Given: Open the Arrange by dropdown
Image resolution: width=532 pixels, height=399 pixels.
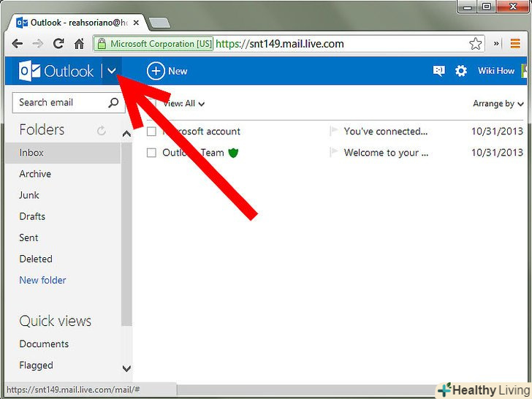Looking at the screenshot, I should pos(498,104).
